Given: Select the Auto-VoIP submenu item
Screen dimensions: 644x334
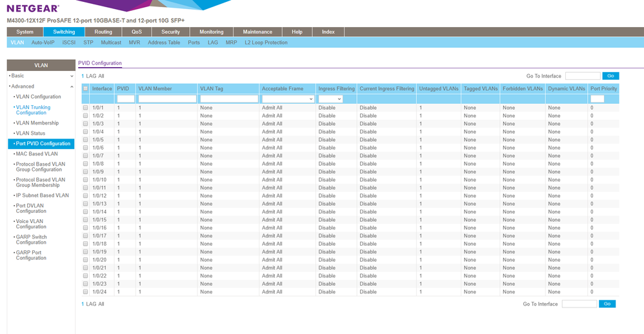Looking at the screenshot, I should [43, 43].
